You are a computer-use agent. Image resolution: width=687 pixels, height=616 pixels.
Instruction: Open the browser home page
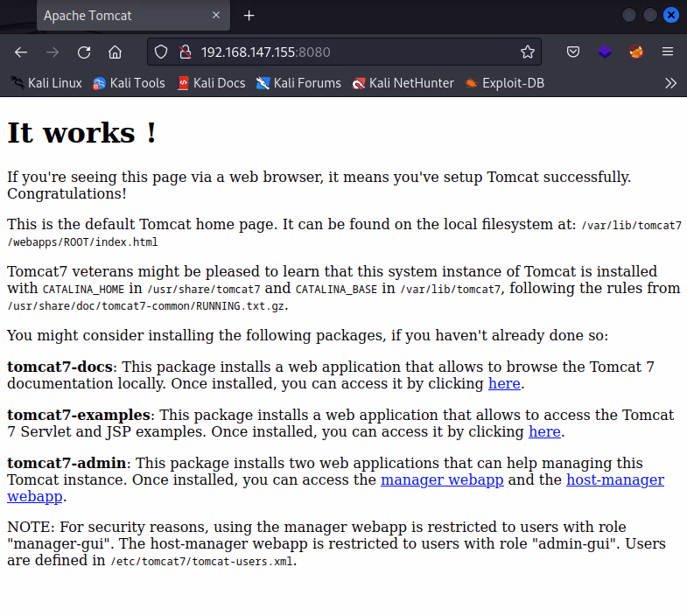click(115, 52)
